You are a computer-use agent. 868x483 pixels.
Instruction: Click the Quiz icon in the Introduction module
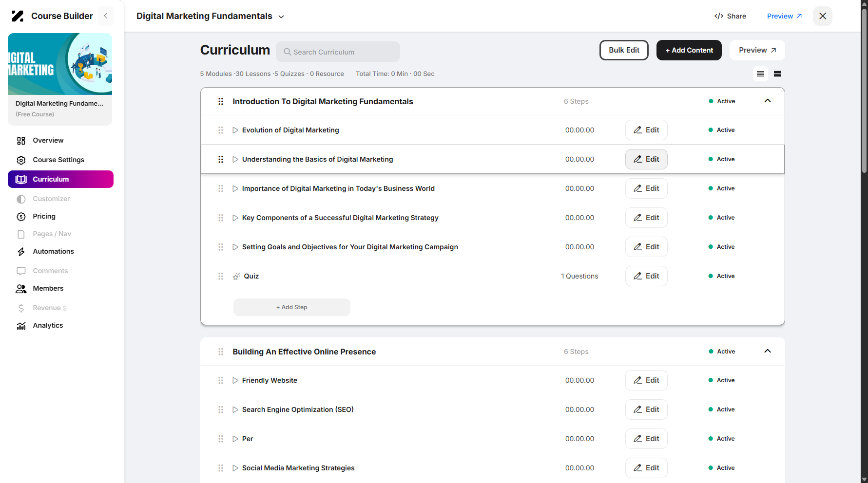pos(236,276)
